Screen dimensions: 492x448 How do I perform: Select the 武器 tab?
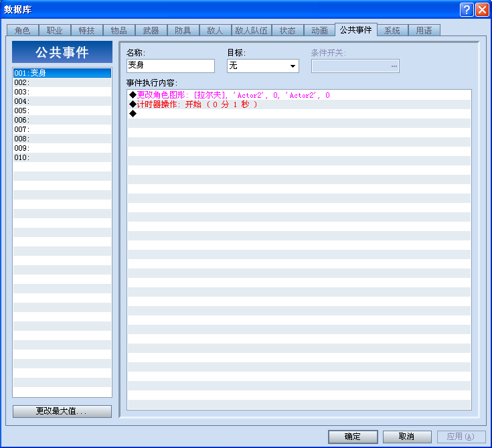point(151,30)
